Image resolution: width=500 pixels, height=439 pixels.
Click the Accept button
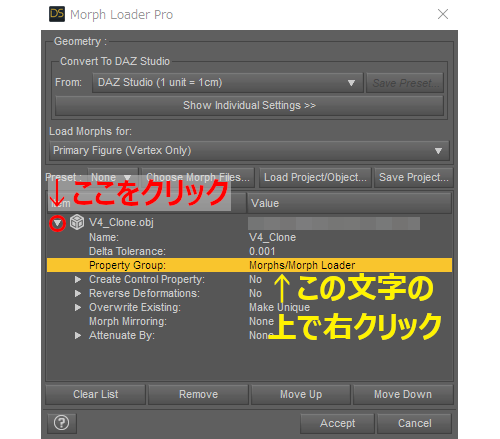coord(337,423)
